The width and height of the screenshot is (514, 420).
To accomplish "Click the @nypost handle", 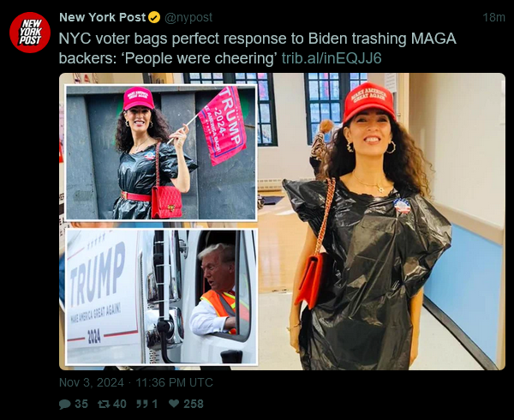I will click(188, 17).
